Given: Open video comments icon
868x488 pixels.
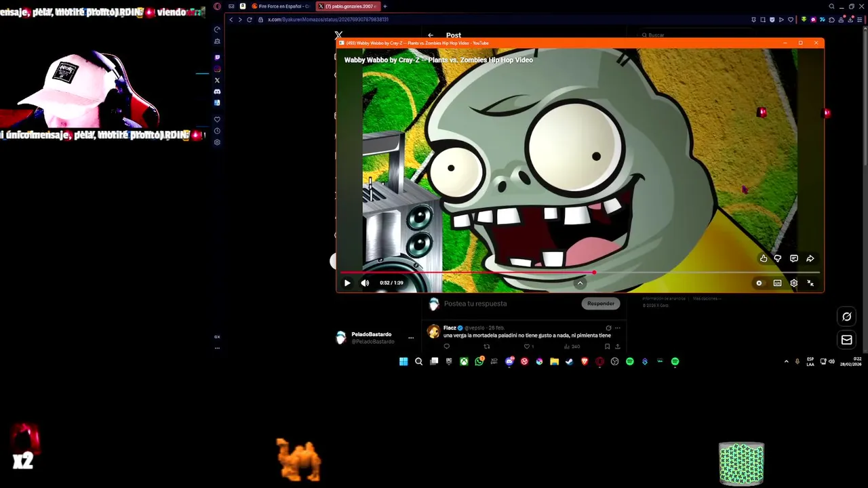Looking at the screenshot, I should (x=794, y=258).
